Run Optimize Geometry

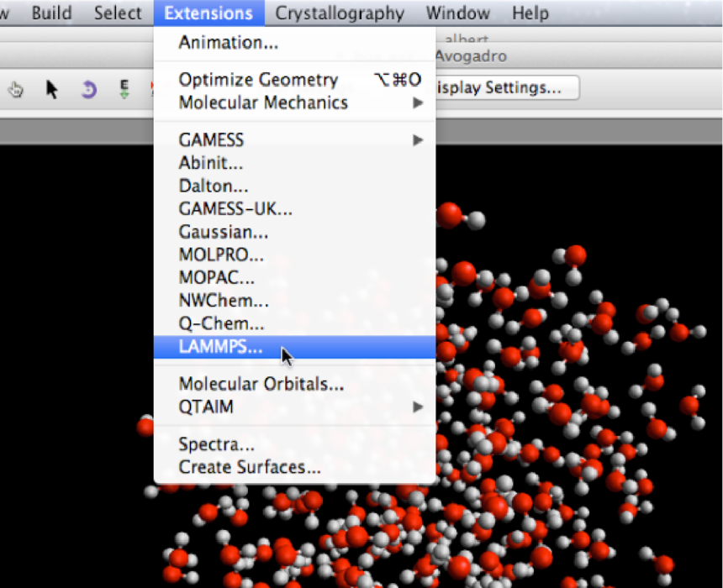tap(258, 80)
